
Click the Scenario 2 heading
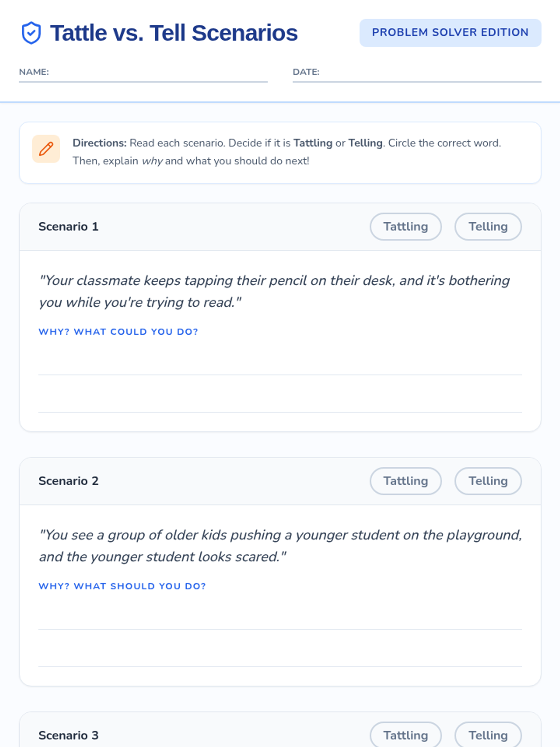tap(69, 481)
